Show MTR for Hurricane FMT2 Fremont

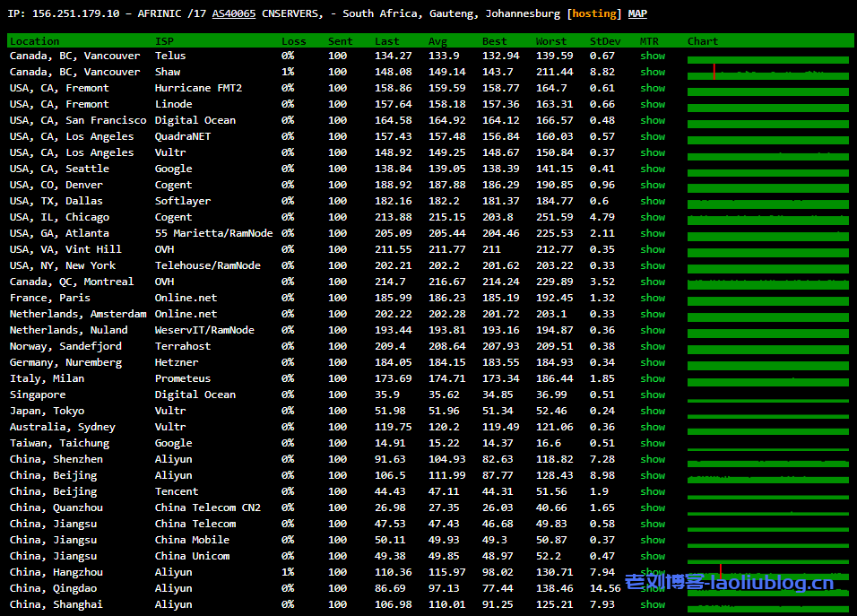(653, 88)
